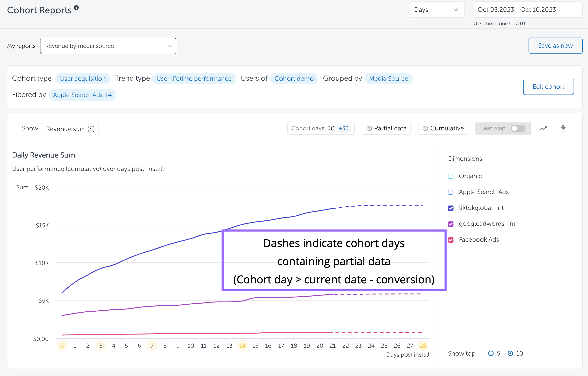Click the Apple Search Ads +4 filter chip
This screenshot has height=376, width=588.
click(x=82, y=95)
